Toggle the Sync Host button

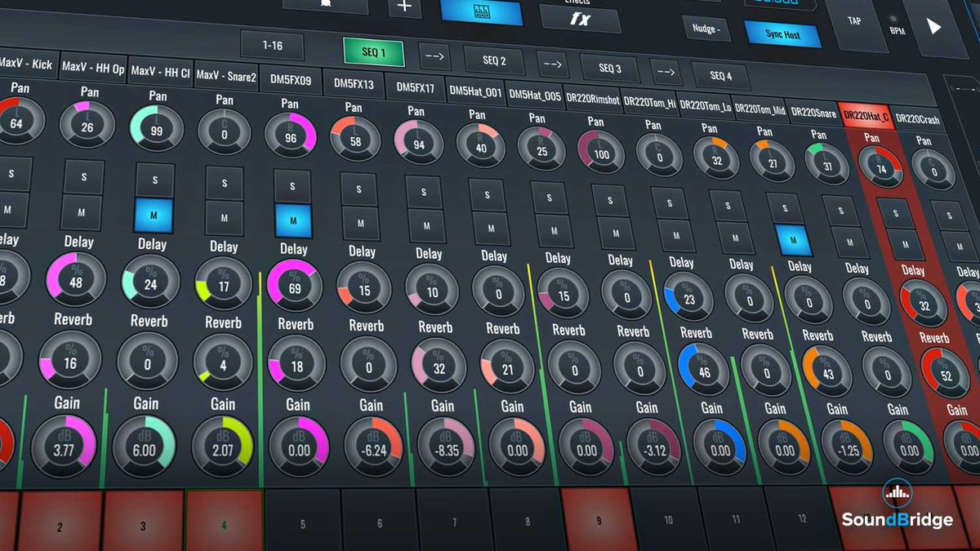tap(782, 35)
